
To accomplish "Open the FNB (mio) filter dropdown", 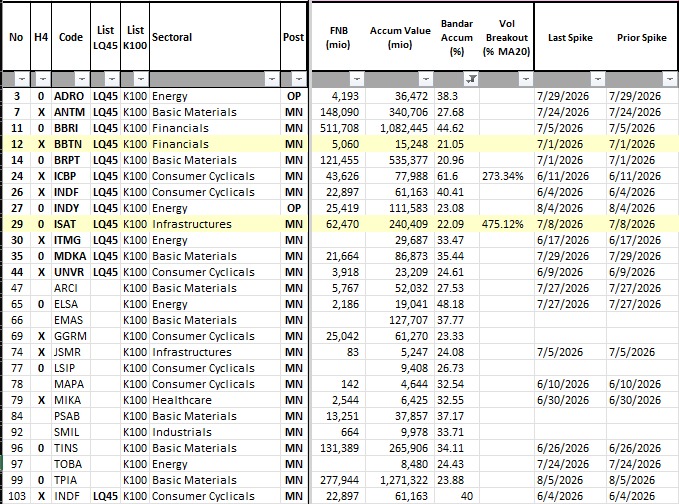I will [x=356, y=79].
